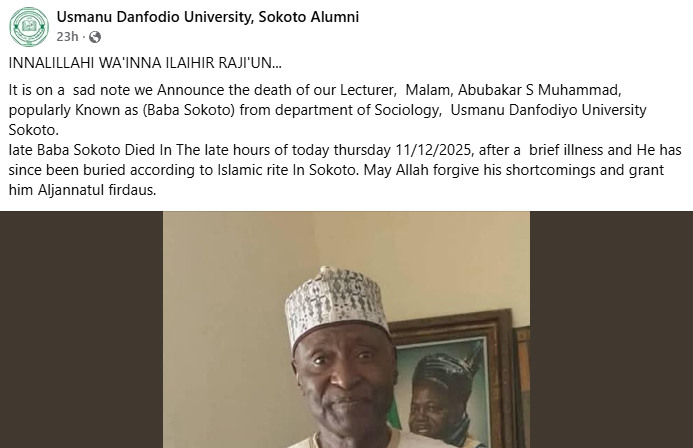Click the INNALILLAHI WA'INNA ILAIHIR RAJI'UN line
Screen dimensions: 693x448
tap(145, 63)
